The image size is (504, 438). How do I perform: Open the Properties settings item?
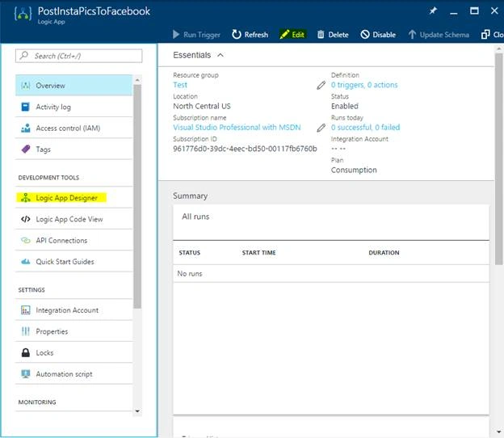73,331
